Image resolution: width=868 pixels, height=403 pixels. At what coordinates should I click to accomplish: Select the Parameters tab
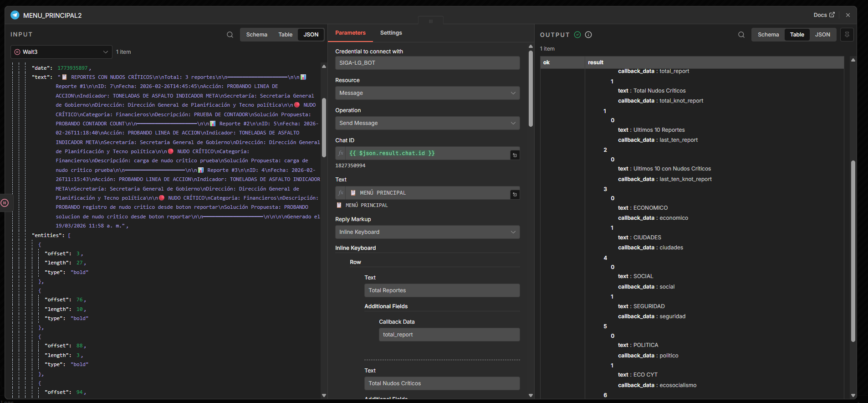coord(350,33)
